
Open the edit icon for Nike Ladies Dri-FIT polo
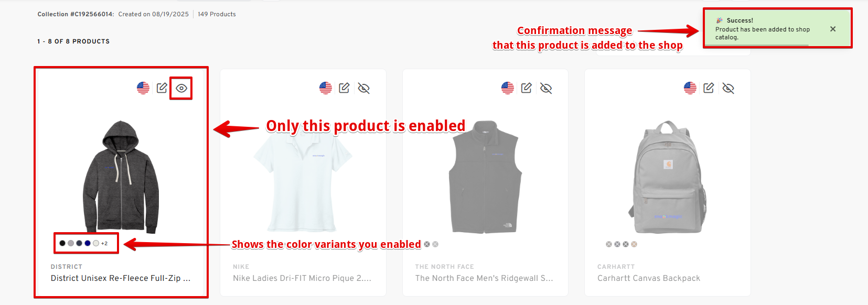coord(344,88)
